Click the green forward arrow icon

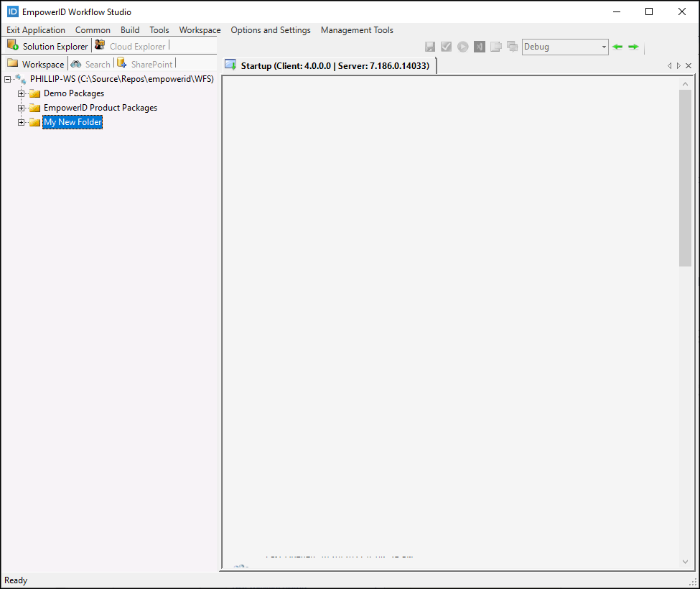[x=633, y=47]
